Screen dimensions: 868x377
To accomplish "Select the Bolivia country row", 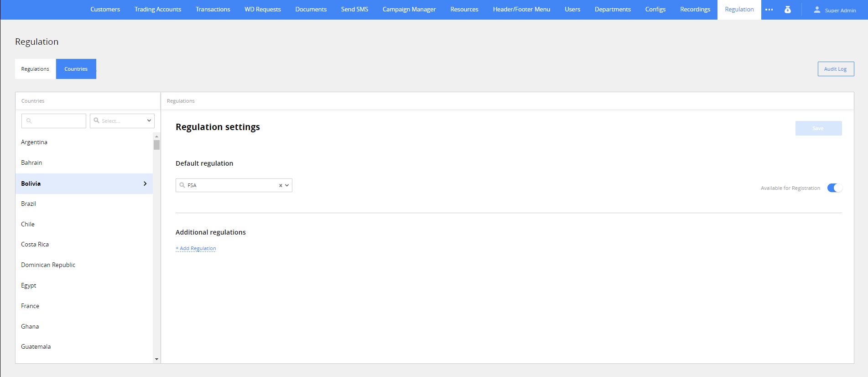I will [84, 183].
